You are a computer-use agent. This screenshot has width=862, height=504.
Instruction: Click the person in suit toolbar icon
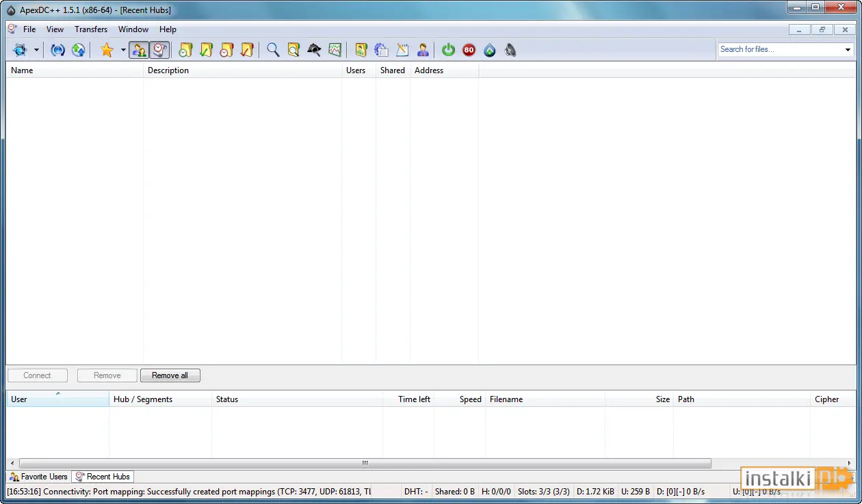[x=422, y=50]
